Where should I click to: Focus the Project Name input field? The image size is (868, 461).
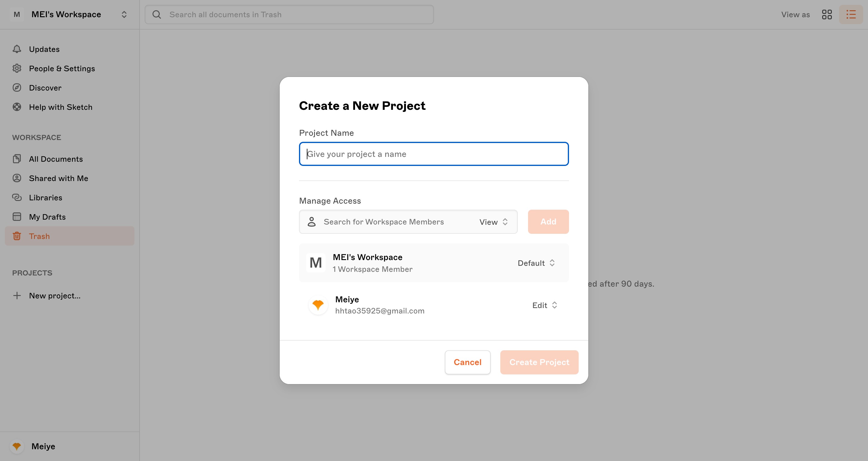pos(434,154)
